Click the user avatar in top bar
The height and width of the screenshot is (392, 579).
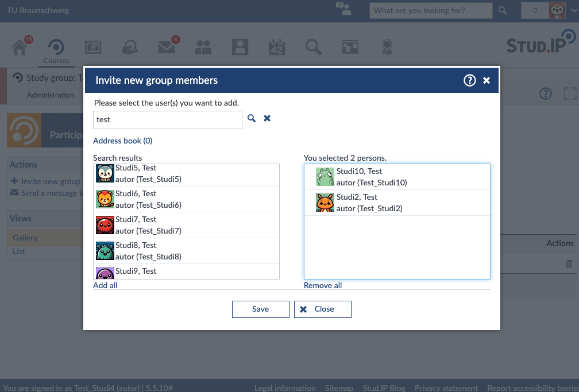(x=557, y=10)
